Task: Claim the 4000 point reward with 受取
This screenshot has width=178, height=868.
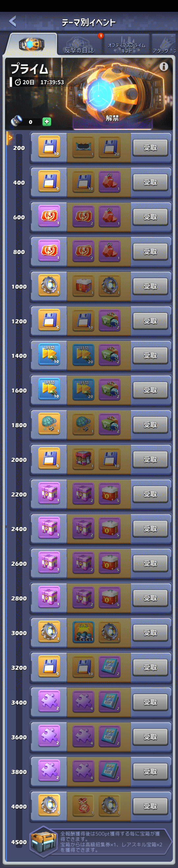Action: (x=150, y=806)
